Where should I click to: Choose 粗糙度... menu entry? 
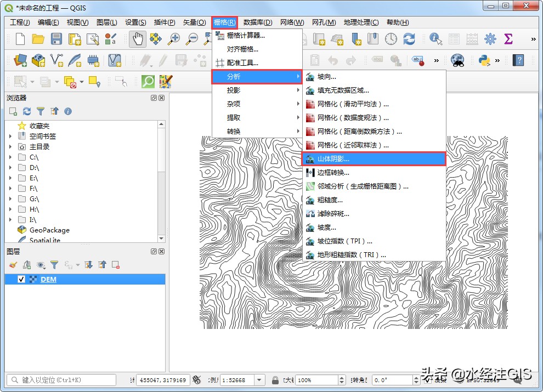click(374, 200)
